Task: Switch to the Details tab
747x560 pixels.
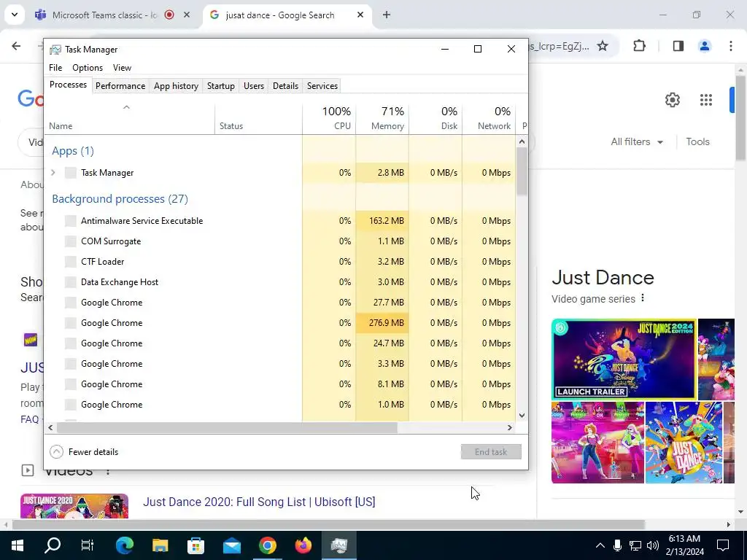Action: (285, 86)
